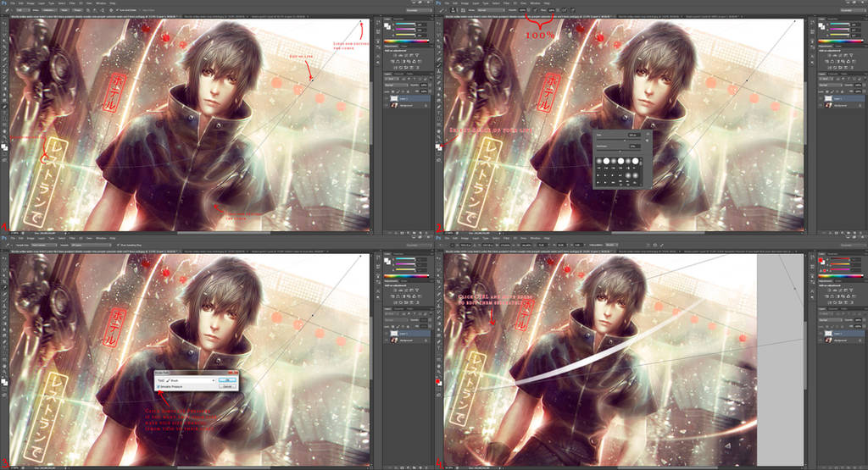Select the Clone Stamp tool in second screenshot

[x=438, y=71]
